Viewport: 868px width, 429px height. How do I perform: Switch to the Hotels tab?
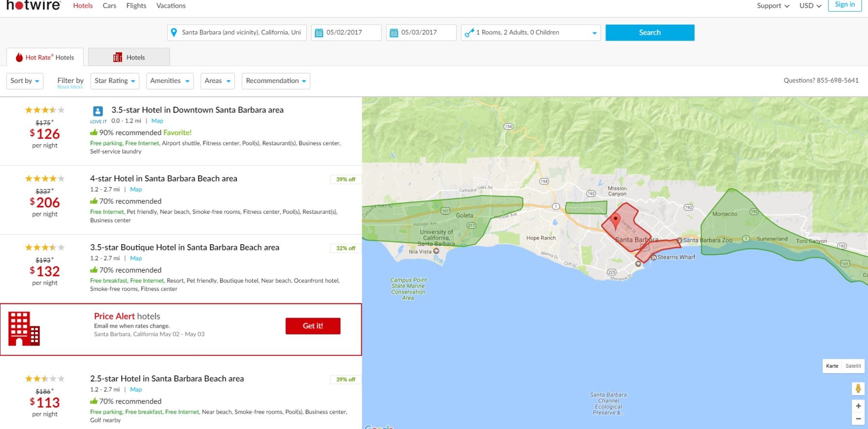coord(129,57)
